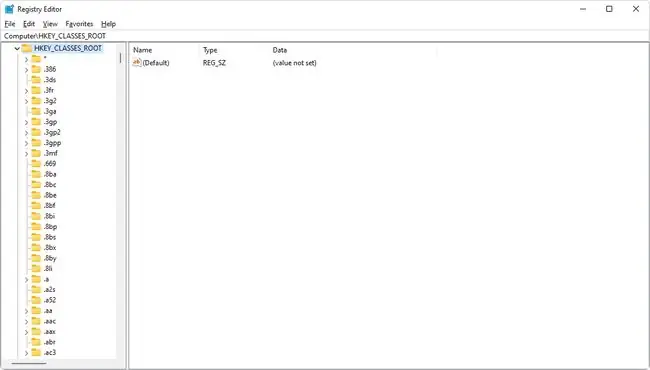Click the Registry Editor app icon in title bar
This screenshot has width=650, height=370.
[x=9, y=9]
